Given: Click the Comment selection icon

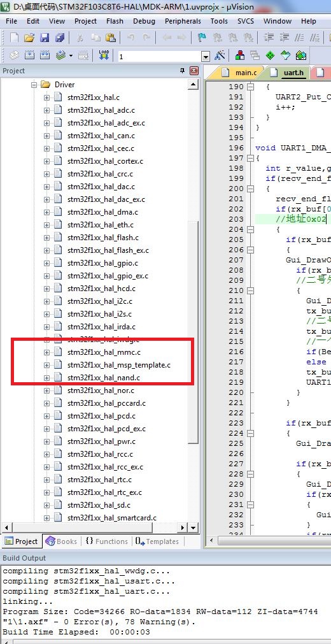Looking at the screenshot, I should click(300, 38).
